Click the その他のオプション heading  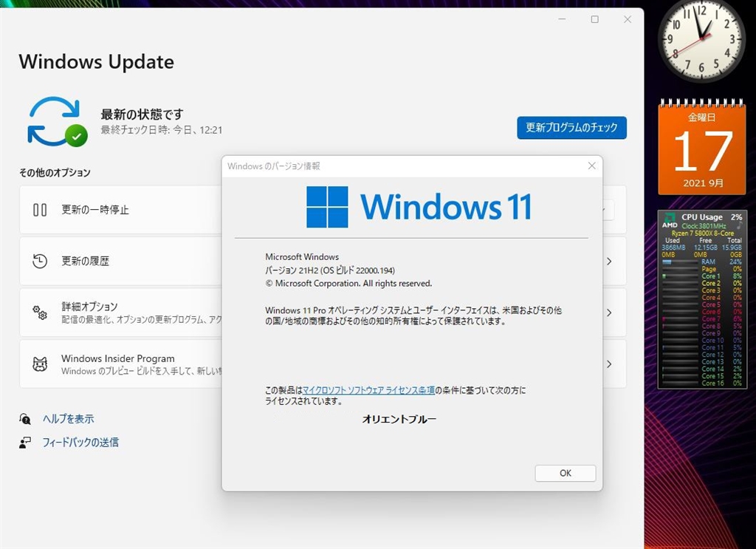[55, 173]
